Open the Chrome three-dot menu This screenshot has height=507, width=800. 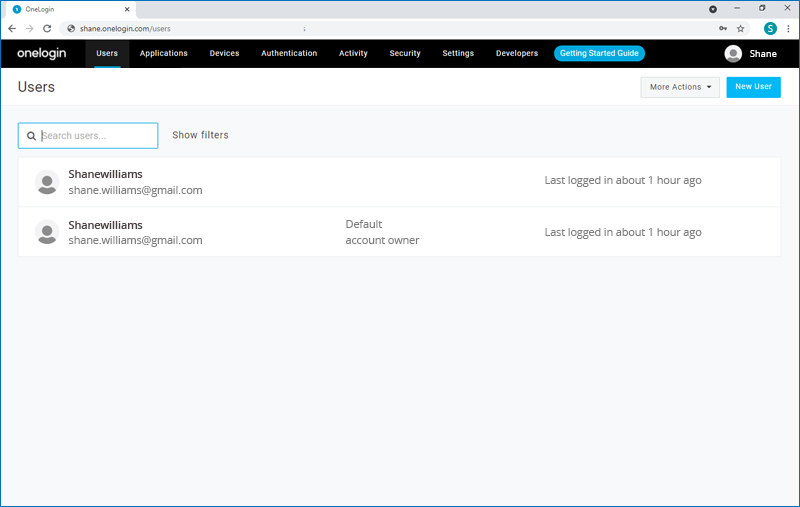[x=787, y=28]
